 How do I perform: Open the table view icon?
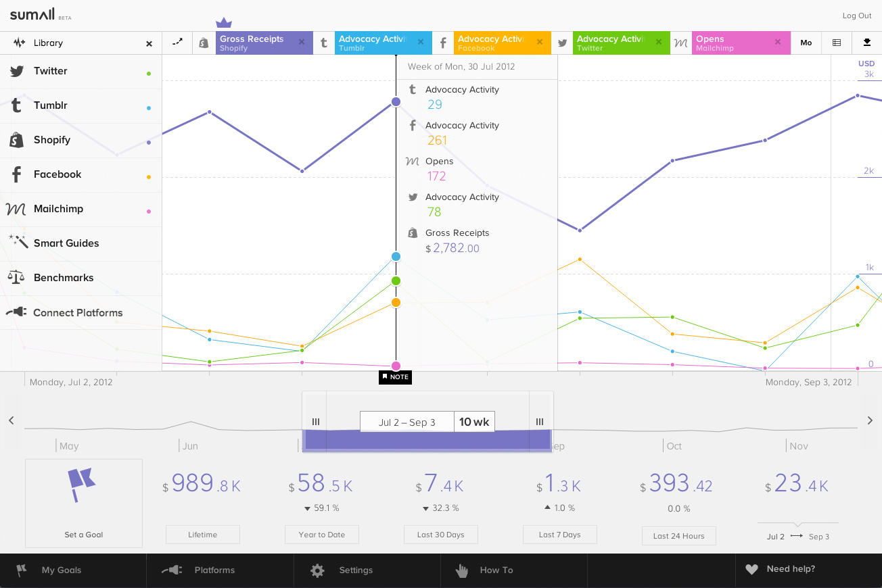tap(837, 43)
